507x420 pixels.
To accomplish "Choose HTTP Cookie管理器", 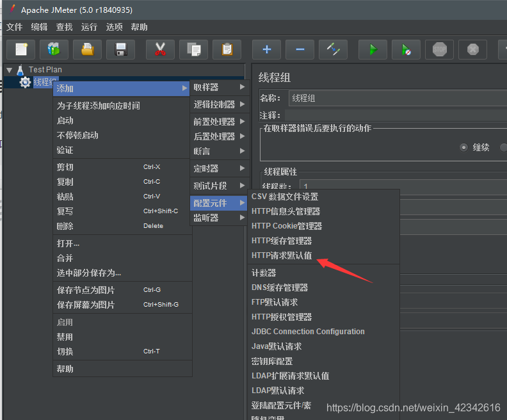I will tap(324, 226).
